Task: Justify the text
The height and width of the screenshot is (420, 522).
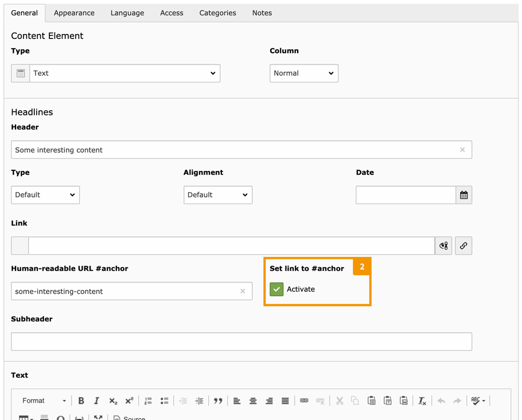Action: (x=285, y=400)
